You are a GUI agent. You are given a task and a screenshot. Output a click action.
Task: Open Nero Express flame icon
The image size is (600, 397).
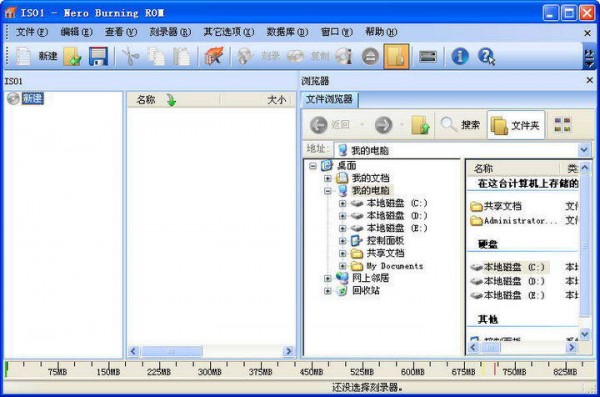pos(214,57)
